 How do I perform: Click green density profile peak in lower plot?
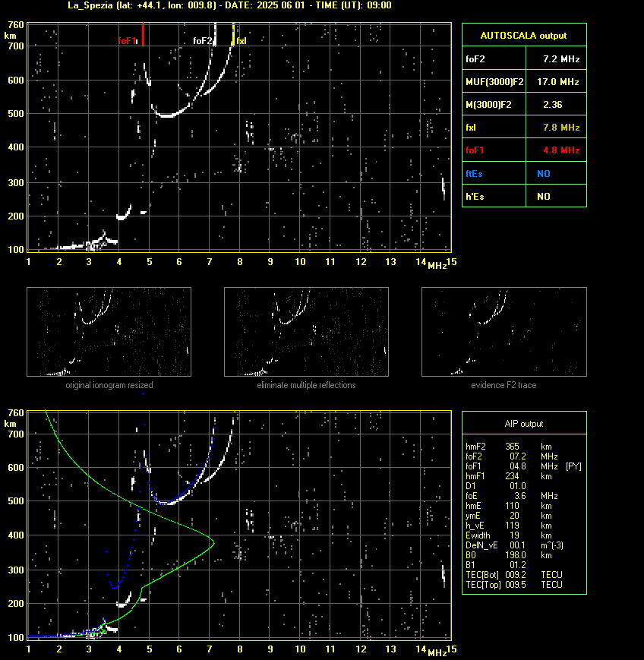click(x=214, y=542)
